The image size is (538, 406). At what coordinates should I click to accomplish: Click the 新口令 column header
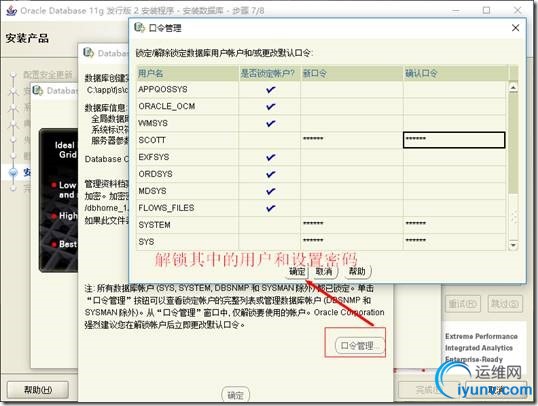click(352, 73)
